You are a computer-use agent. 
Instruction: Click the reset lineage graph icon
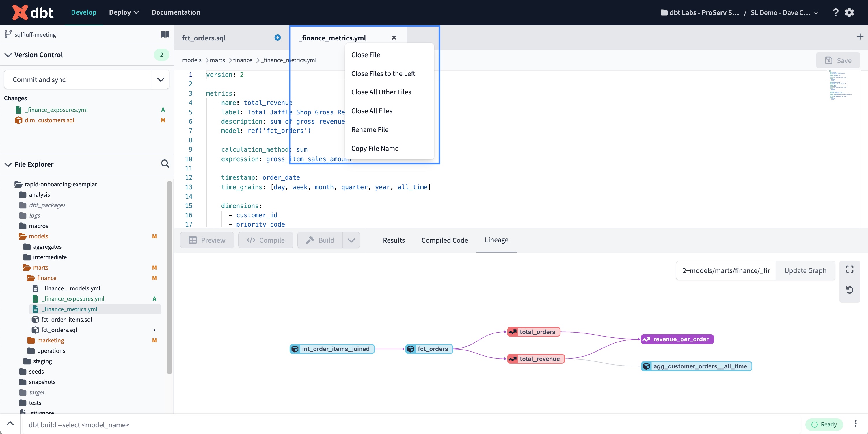(850, 290)
